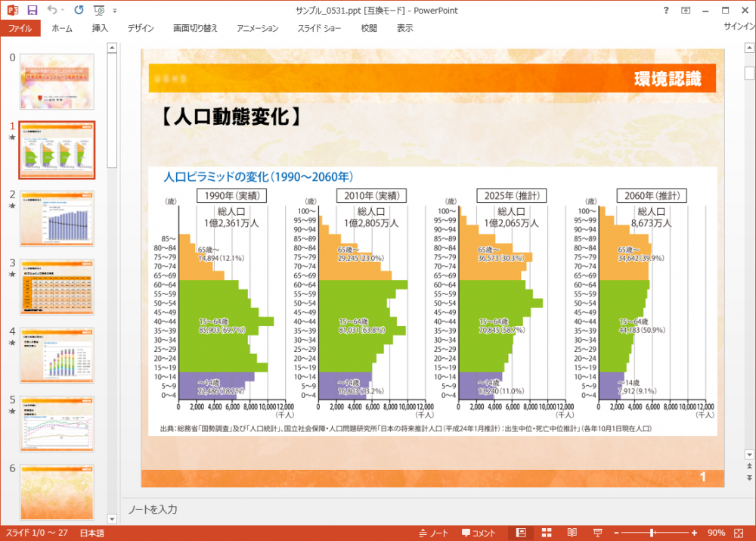Screen dimensions: 756x541
Task: Open the ファイル tab
Action: (x=20, y=28)
